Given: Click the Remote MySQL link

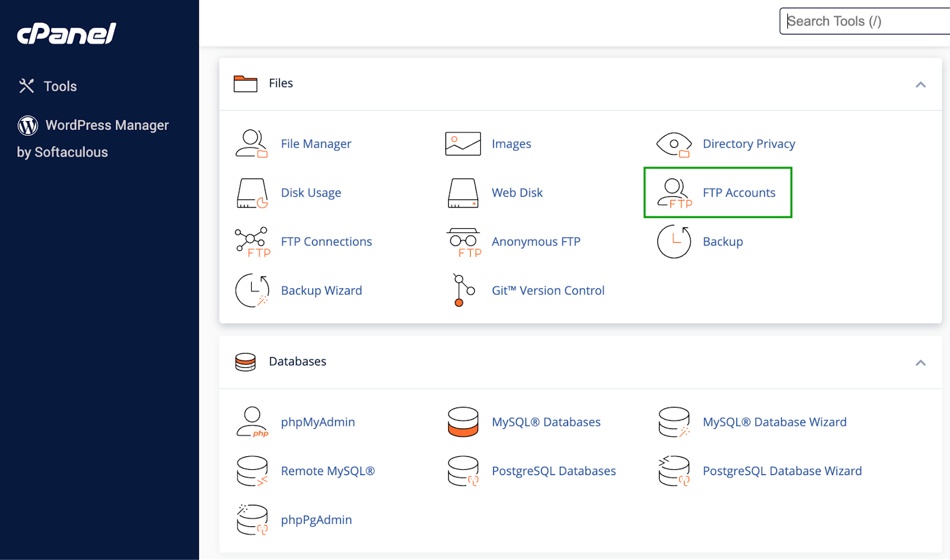Looking at the screenshot, I should coord(328,470).
